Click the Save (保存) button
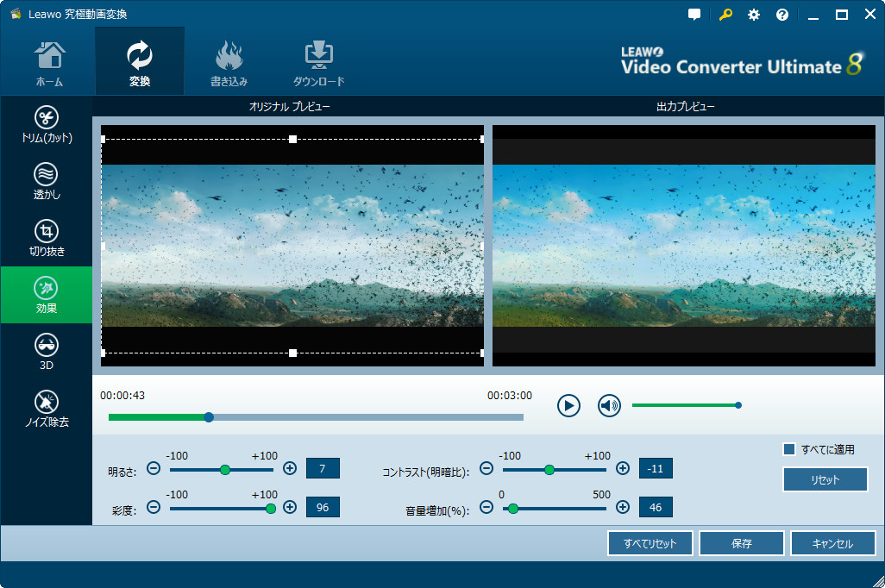 tap(741, 544)
